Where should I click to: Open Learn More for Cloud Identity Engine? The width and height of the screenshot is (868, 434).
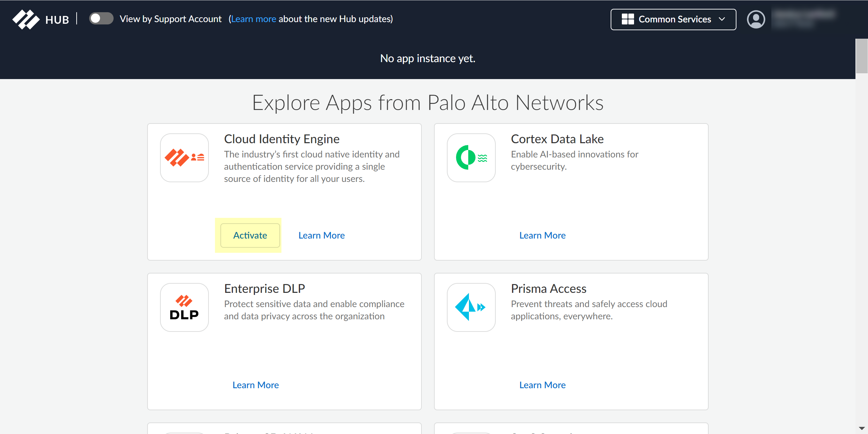point(321,235)
